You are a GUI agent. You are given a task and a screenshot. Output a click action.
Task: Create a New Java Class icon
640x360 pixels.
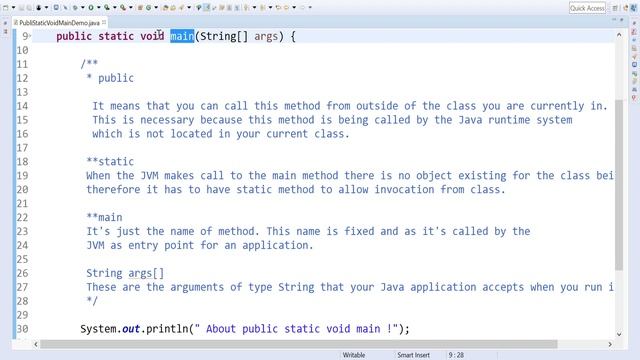click(x=149, y=8)
